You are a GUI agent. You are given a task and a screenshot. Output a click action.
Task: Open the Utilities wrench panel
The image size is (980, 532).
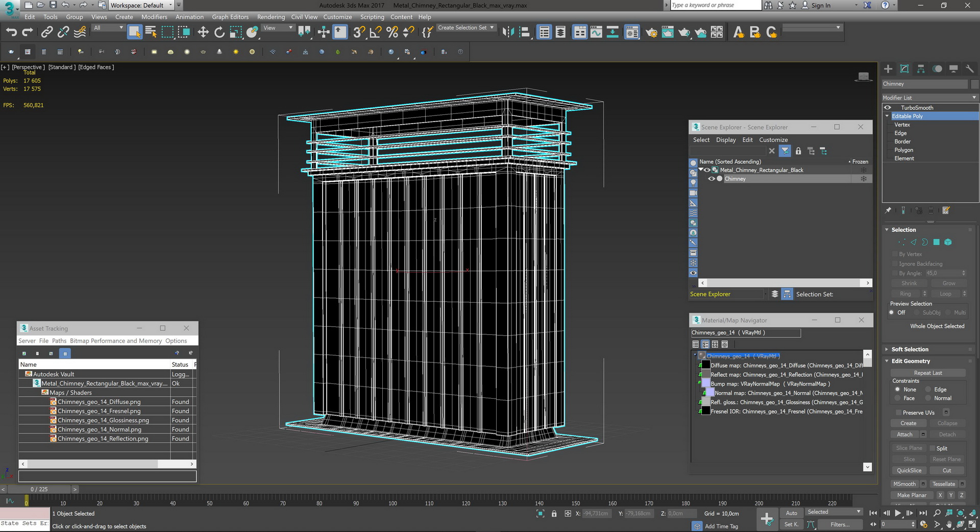(970, 69)
